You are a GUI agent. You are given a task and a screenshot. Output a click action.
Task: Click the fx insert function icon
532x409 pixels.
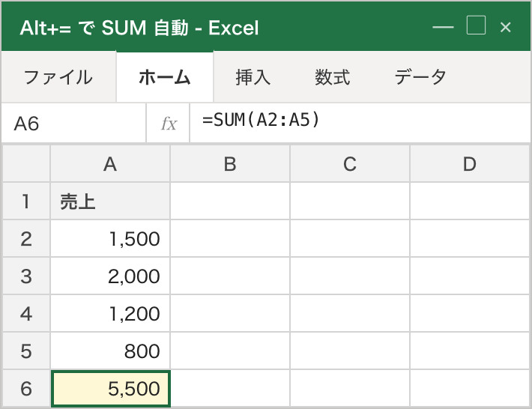pos(169,123)
